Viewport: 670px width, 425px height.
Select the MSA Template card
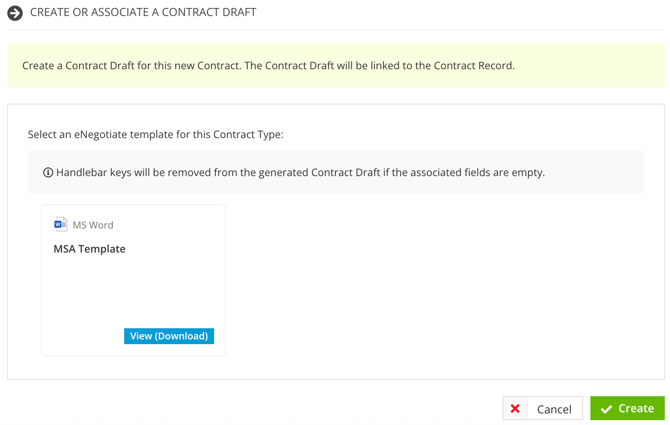(x=133, y=280)
